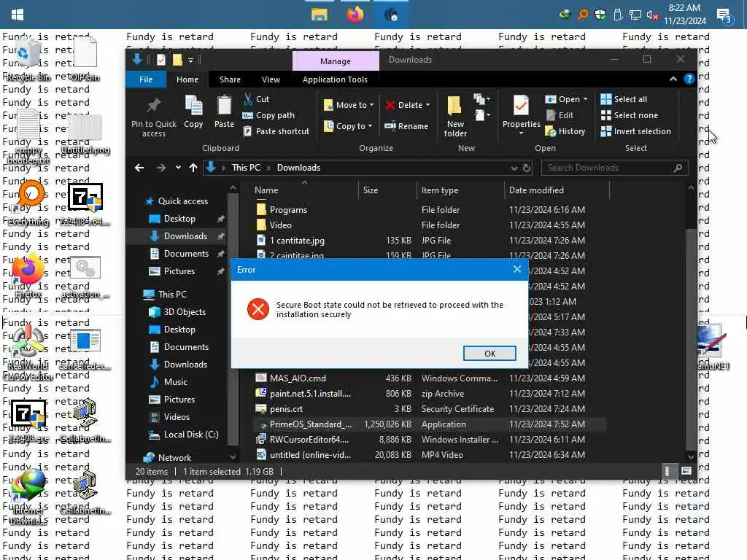This screenshot has height=560, width=747.
Task: Switch to Large icons view in status bar
Action: click(x=686, y=472)
